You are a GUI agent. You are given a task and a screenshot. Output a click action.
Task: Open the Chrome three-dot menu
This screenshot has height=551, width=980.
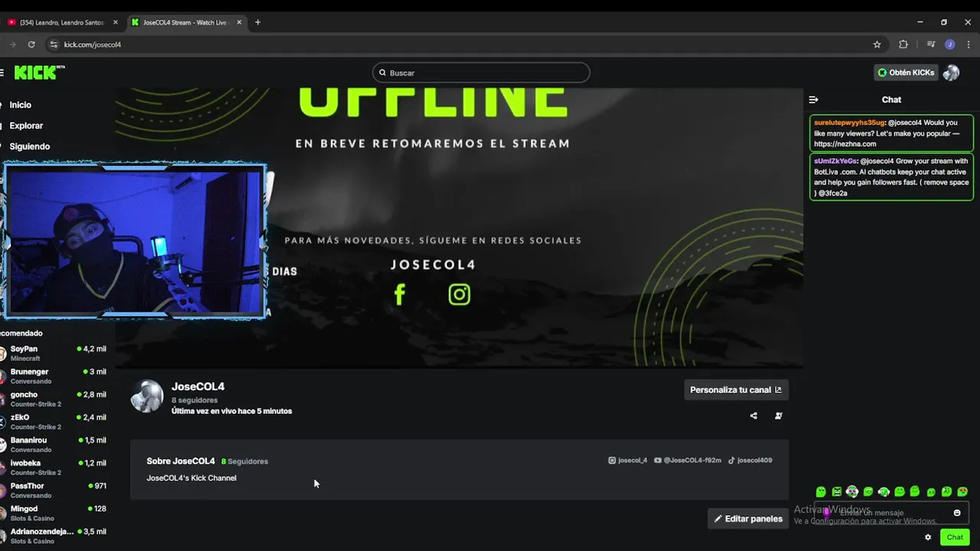tap(969, 44)
